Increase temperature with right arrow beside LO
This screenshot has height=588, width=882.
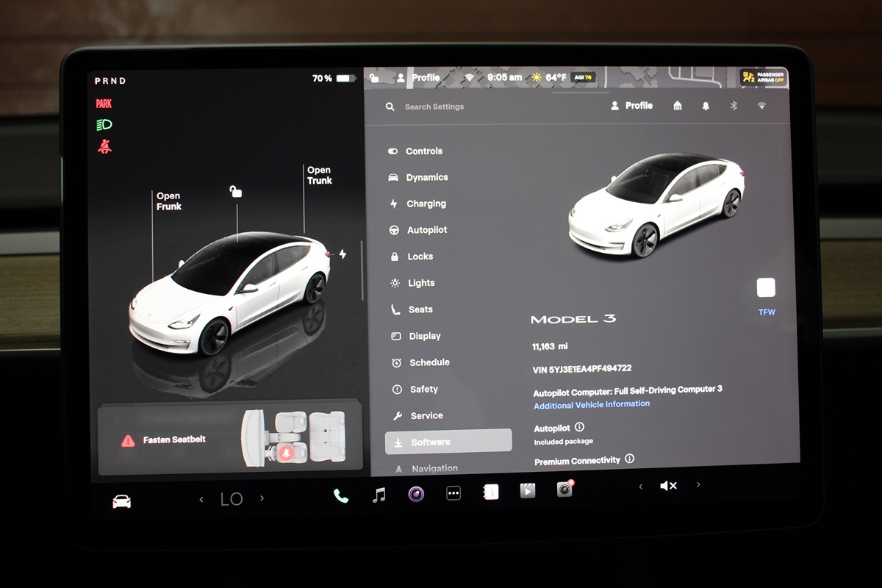262,498
